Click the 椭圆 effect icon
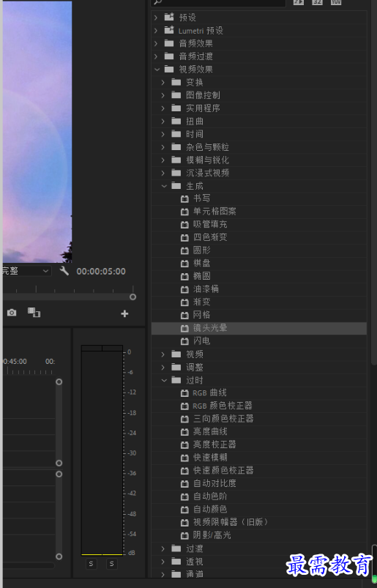The width and height of the screenshot is (377, 588). (x=184, y=276)
